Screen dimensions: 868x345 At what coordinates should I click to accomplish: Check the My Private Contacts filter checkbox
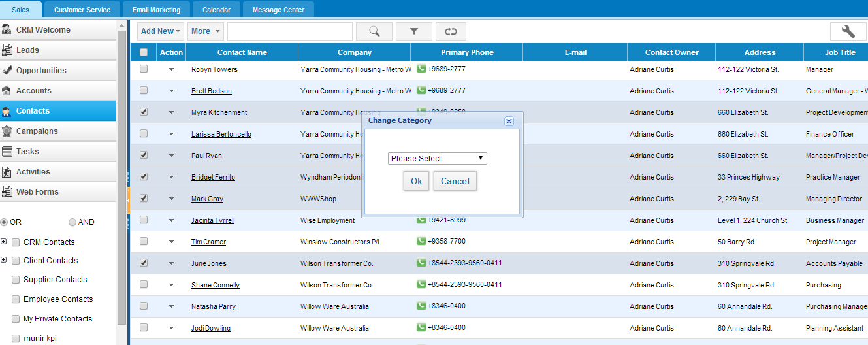click(x=16, y=319)
